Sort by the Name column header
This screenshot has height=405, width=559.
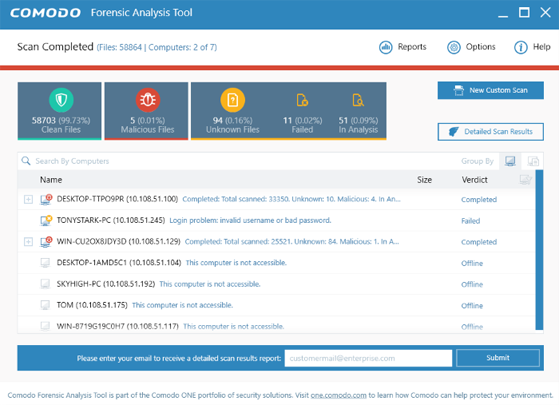click(x=51, y=180)
